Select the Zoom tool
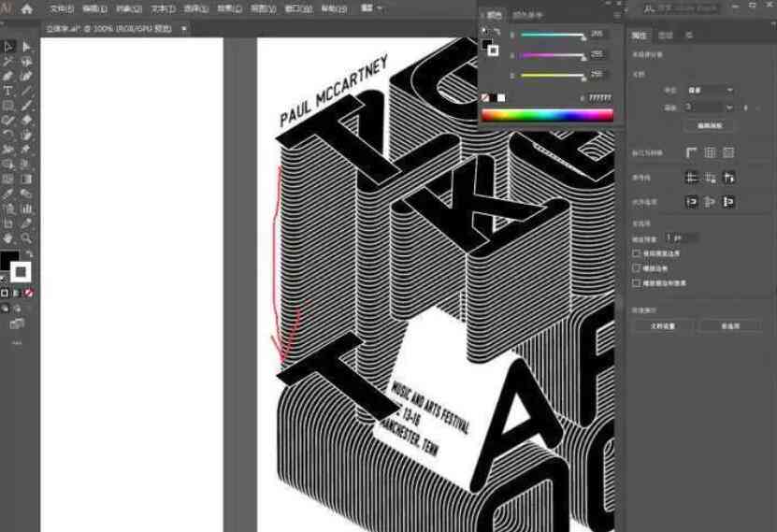Viewport: 777px width, 532px height. click(x=26, y=238)
